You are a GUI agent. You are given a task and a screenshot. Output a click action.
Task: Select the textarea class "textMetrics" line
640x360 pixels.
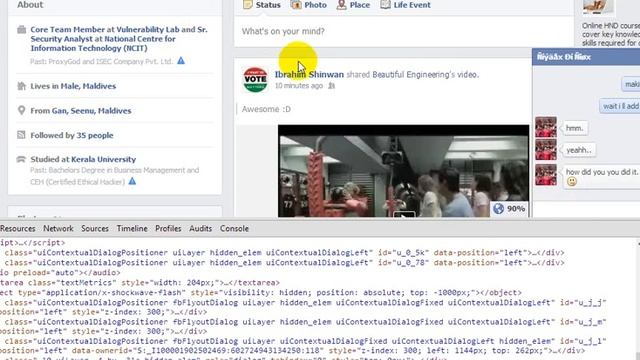(140, 282)
